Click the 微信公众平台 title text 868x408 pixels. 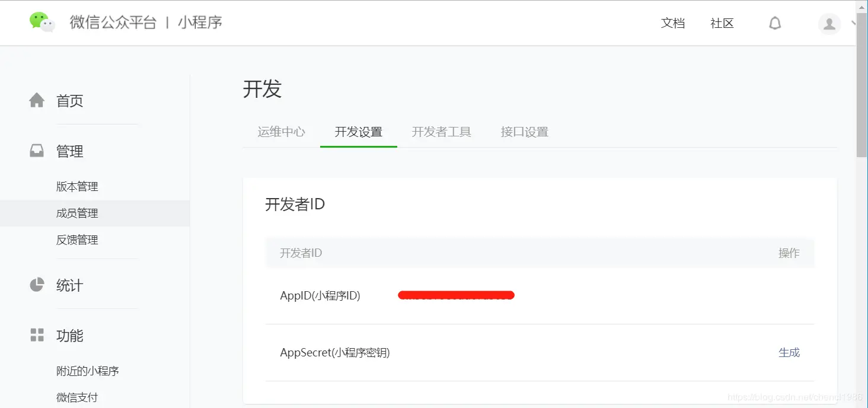(x=113, y=23)
